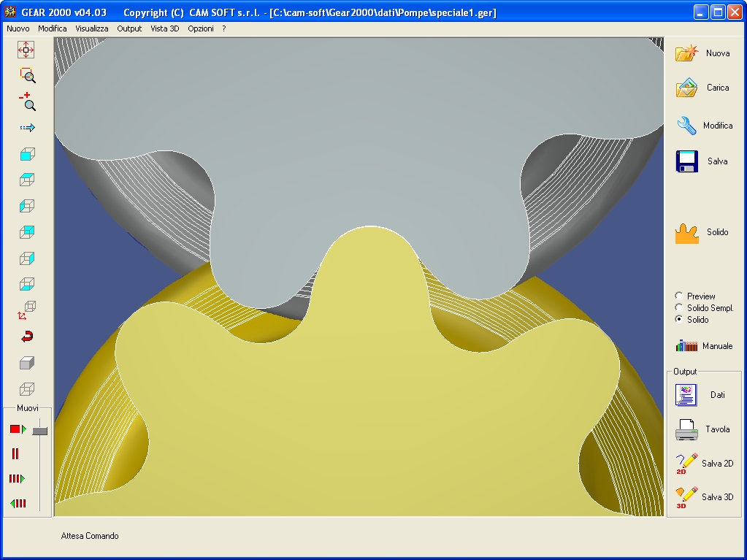This screenshot has height=560, width=747.
Task: Open the Opzioni menu
Action: [201, 28]
